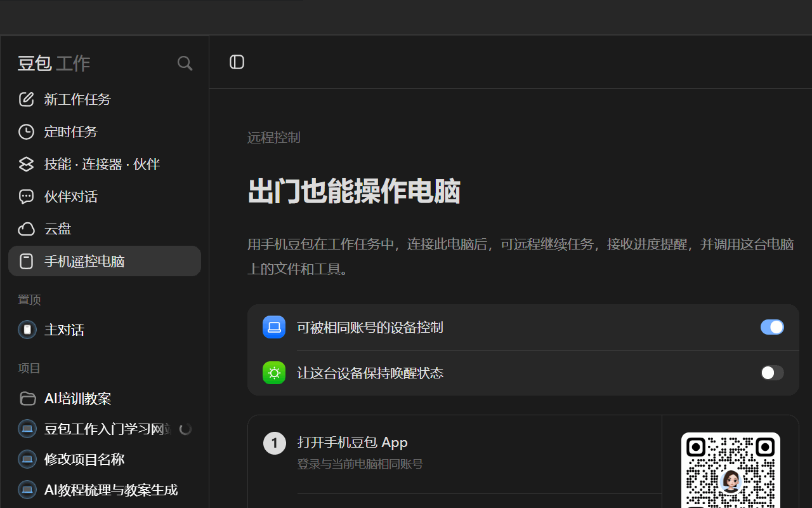This screenshot has height=508, width=812.
Task: Click the folder icon beside AI培训教案
Action: click(x=27, y=398)
